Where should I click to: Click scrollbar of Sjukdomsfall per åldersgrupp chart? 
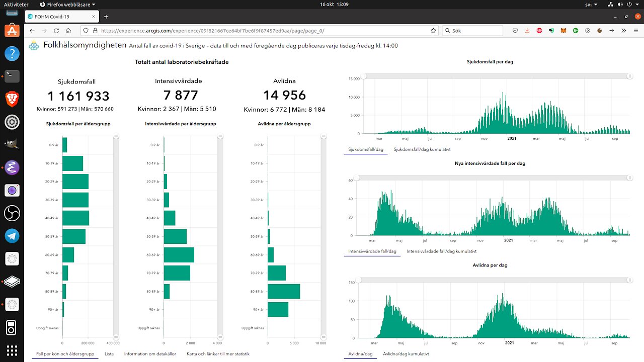pos(116,236)
